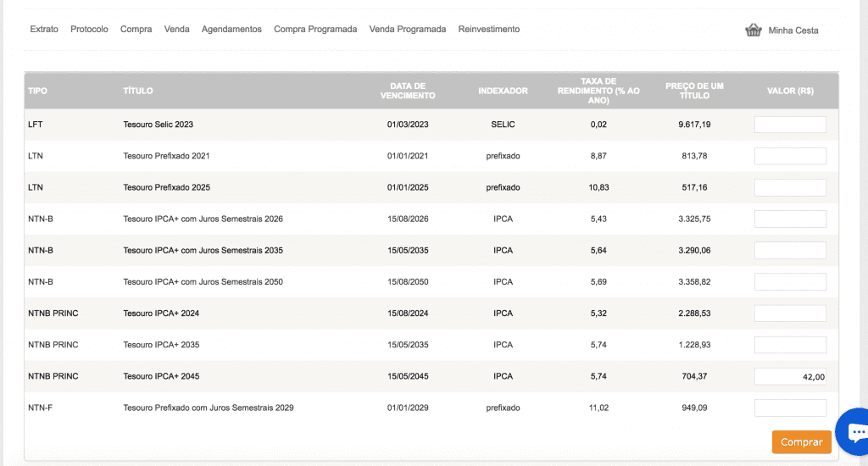Click the SELIC indexer cell
The width and height of the screenshot is (868, 466).
pos(504,125)
